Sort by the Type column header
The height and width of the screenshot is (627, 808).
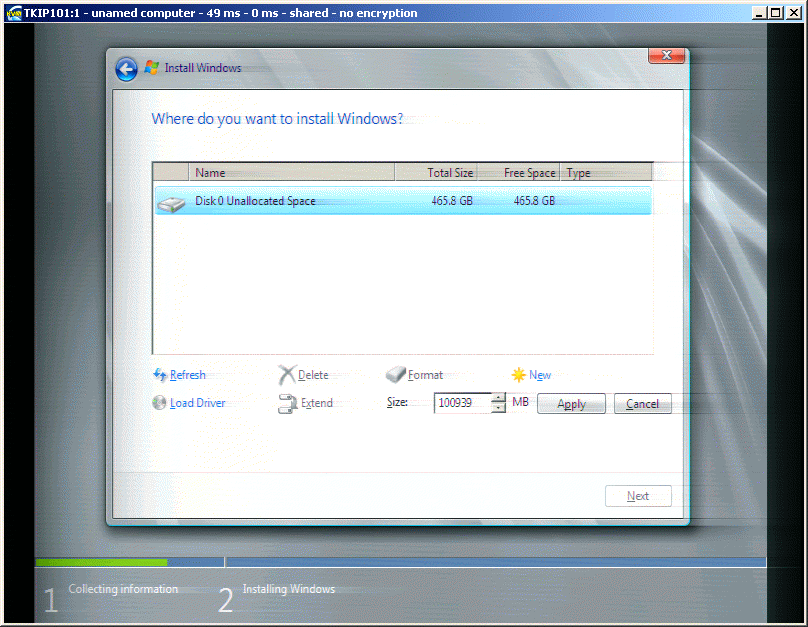(x=607, y=173)
